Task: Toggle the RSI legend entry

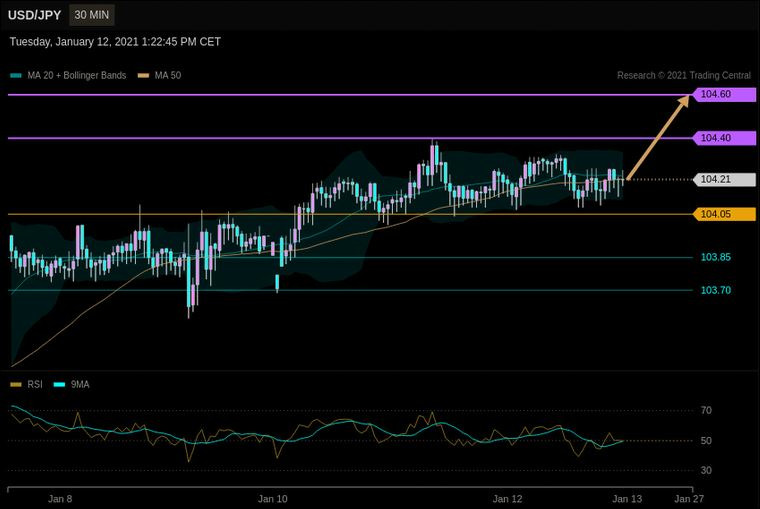Action: (27, 384)
